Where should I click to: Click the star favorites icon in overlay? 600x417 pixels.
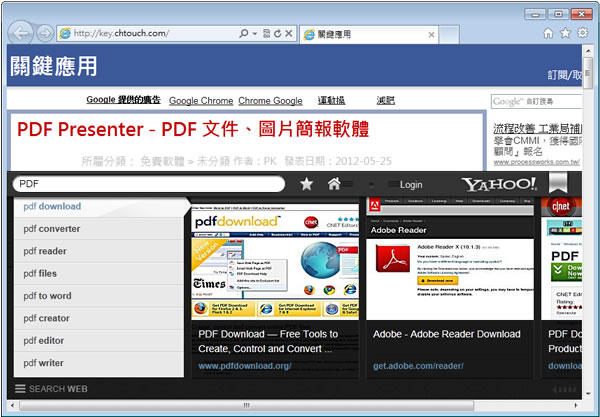[x=307, y=184]
